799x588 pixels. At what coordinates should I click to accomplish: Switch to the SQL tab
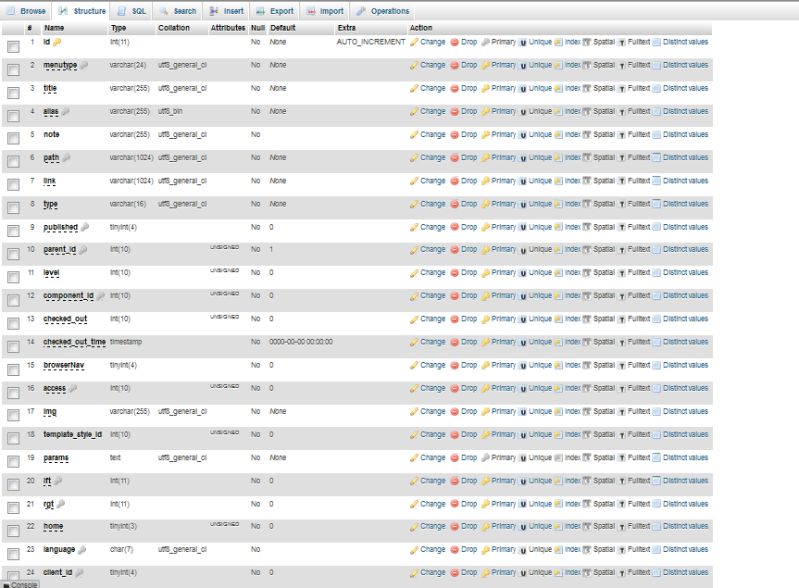(132, 11)
